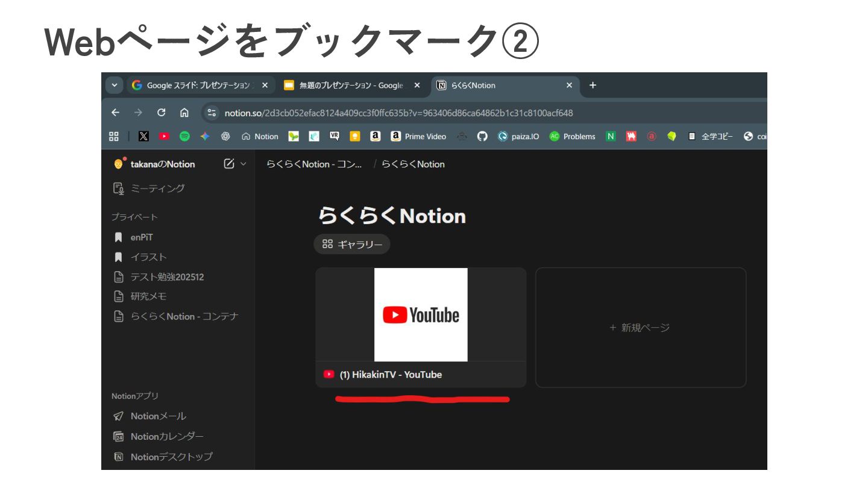Open the yellow Google Keep bookmark
Image resolution: width=868 pixels, height=488 pixels.
click(355, 137)
